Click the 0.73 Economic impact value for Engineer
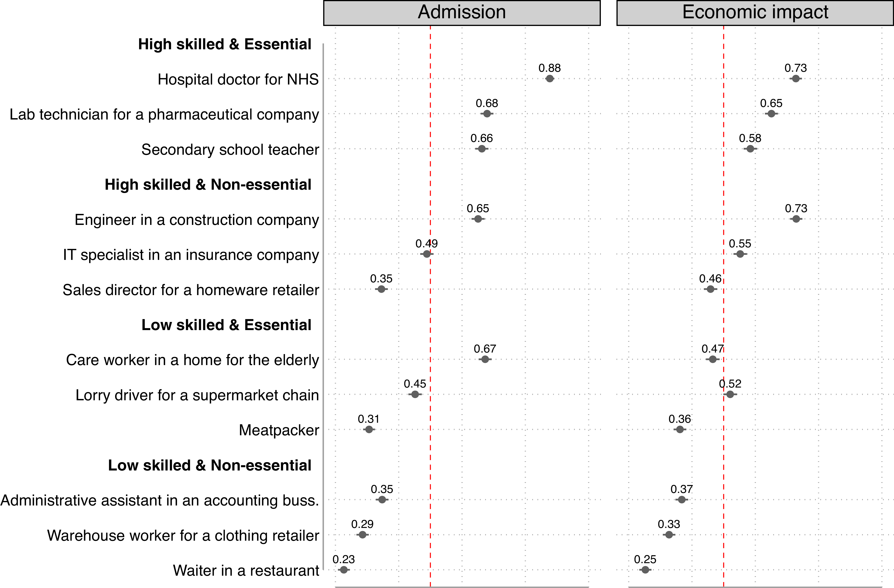Image resolution: width=894 pixels, height=588 pixels. (x=796, y=208)
